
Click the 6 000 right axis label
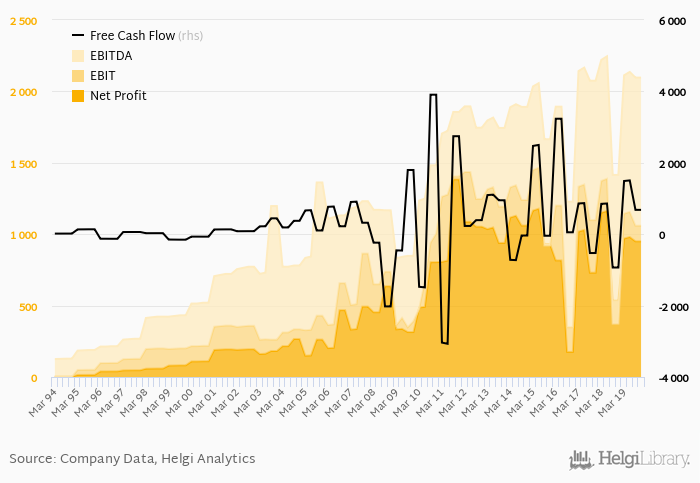click(669, 21)
